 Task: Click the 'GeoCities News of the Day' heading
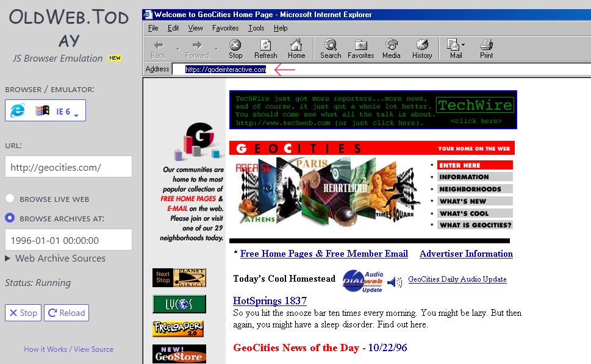pos(296,348)
